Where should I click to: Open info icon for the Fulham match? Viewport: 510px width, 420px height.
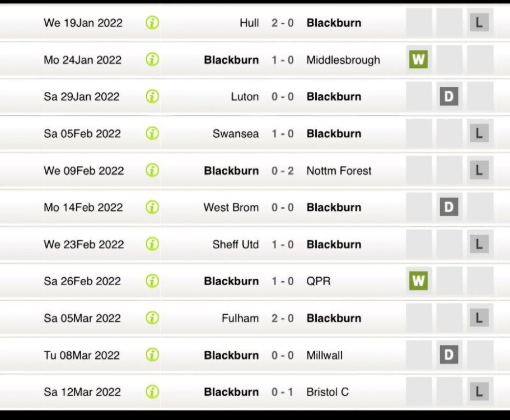152,318
